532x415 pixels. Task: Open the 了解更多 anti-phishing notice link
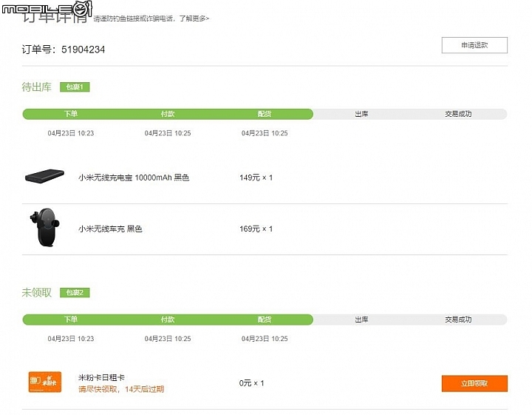click(x=194, y=18)
